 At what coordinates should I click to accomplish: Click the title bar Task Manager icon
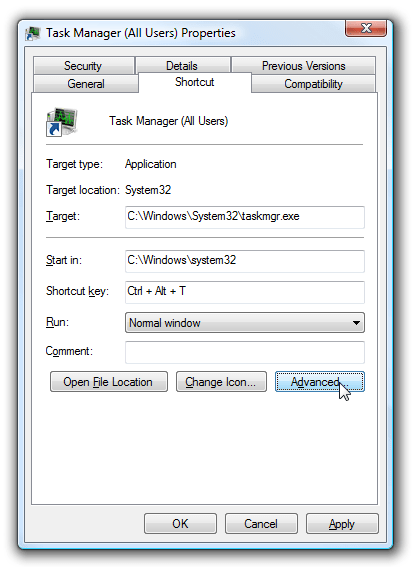click(x=33, y=34)
